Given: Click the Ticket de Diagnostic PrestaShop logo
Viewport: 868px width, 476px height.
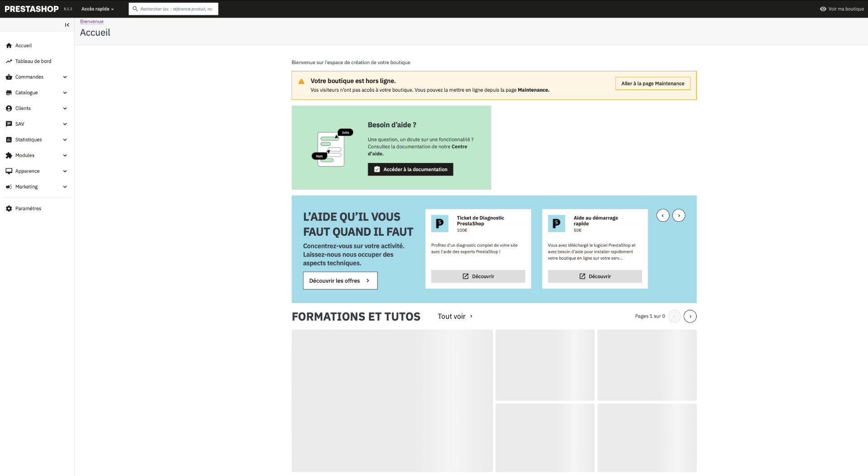Looking at the screenshot, I should 440,224.
